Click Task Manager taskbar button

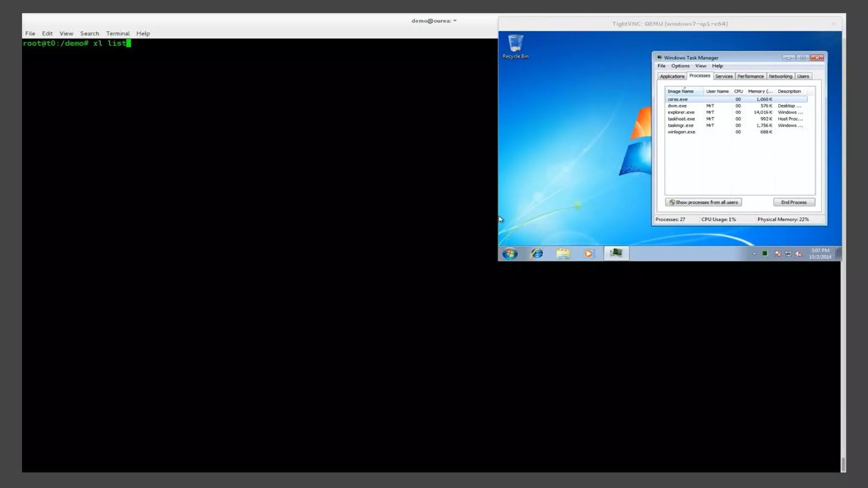tap(616, 253)
